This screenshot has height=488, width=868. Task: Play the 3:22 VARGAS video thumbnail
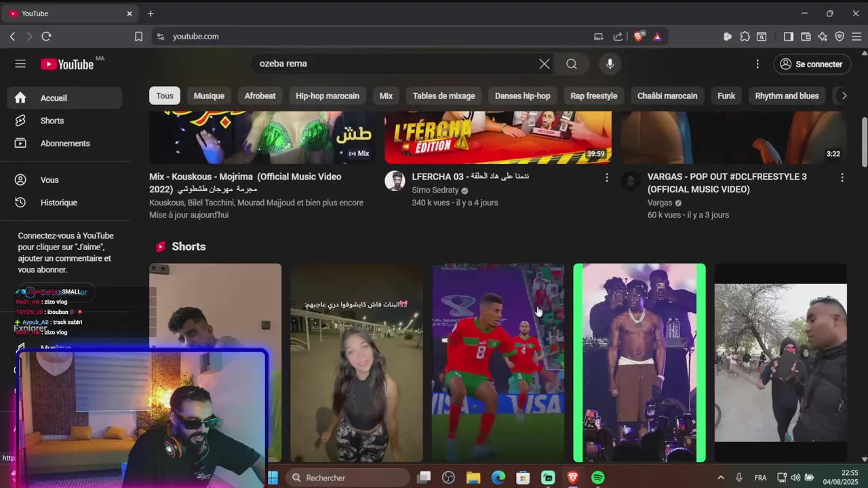click(x=734, y=138)
